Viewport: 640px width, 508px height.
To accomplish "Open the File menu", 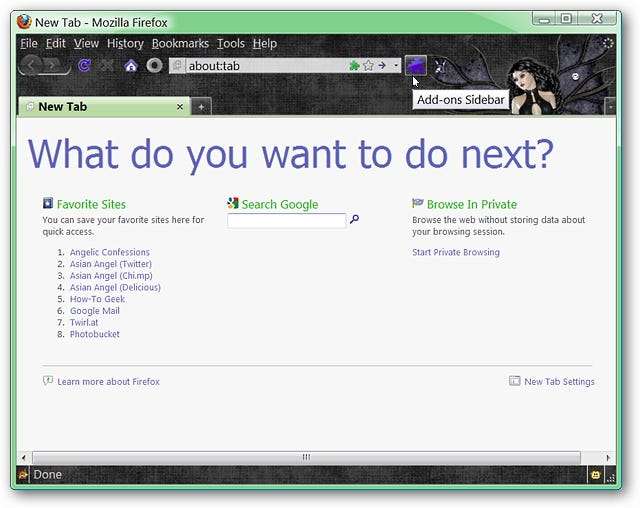I will [x=29, y=43].
